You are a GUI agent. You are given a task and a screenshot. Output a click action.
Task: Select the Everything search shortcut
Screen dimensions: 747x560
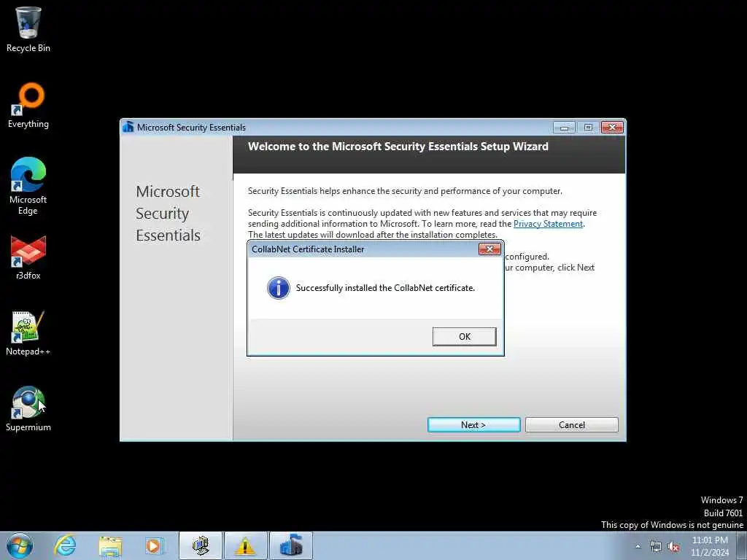[x=28, y=105]
